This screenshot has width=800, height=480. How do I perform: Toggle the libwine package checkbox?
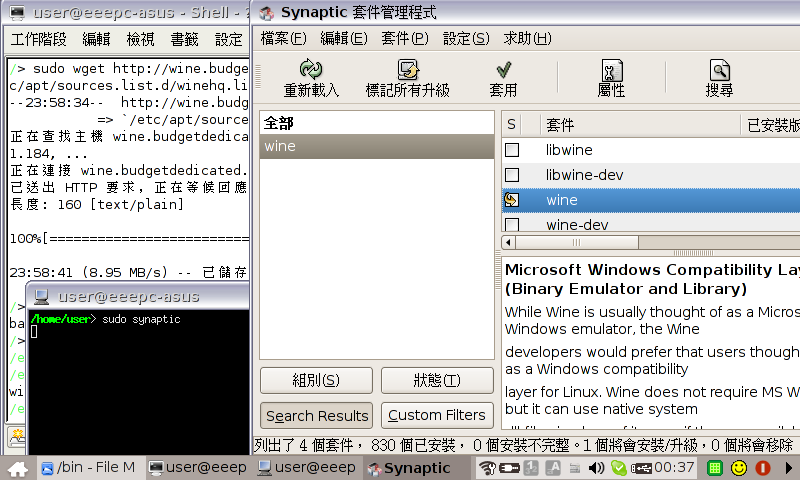(x=512, y=150)
